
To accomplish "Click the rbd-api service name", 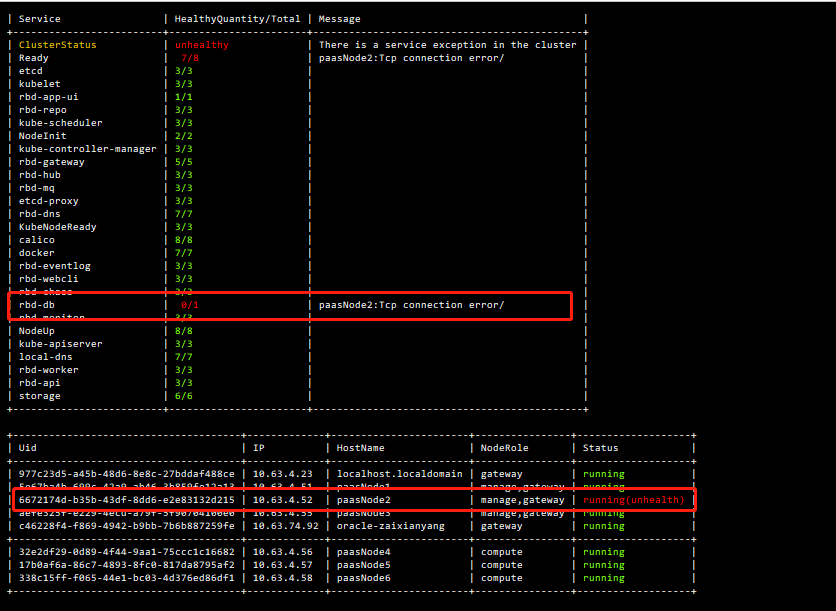I will click(39, 383).
